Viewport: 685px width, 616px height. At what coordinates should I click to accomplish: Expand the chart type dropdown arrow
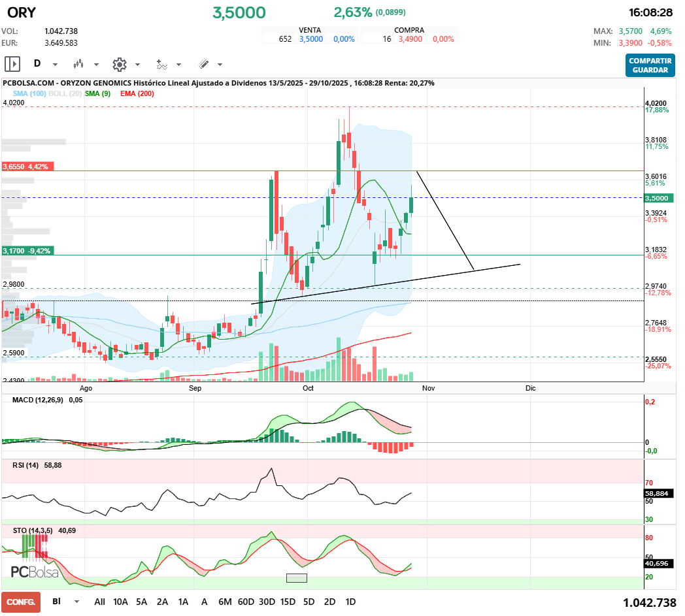(95, 64)
